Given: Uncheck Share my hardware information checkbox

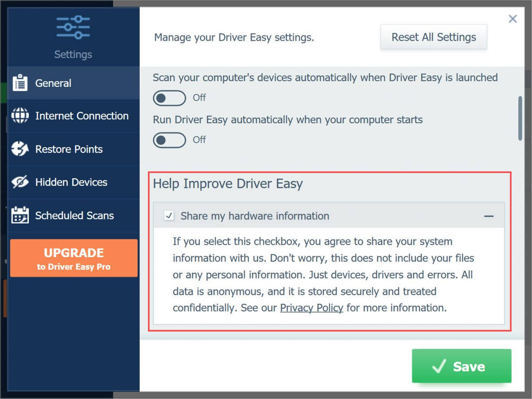Looking at the screenshot, I should (169, 216).
